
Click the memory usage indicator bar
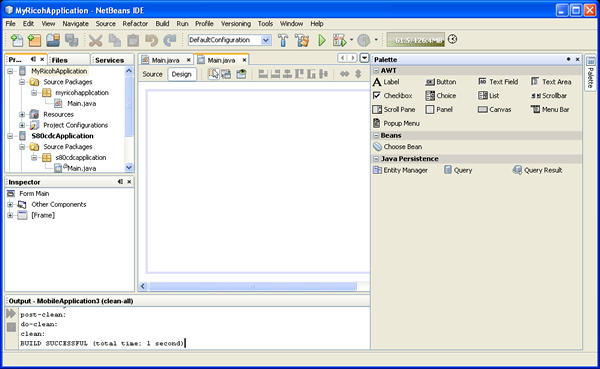(x=416, y=39)
